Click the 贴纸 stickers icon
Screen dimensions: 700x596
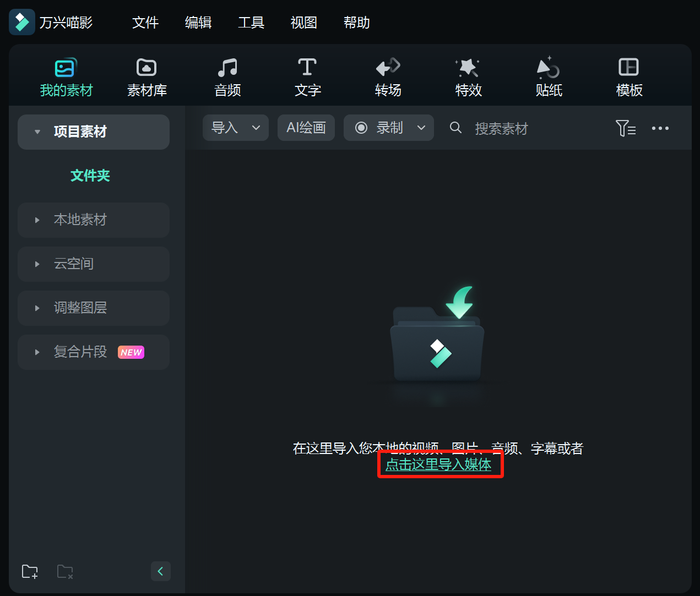[x=548, y=76]
